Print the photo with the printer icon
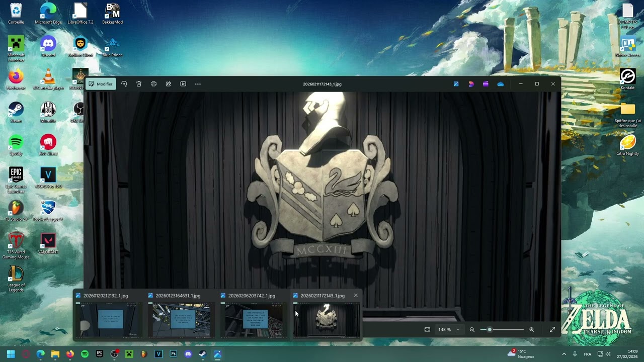Image resolution: width=644 pixels, height=362 pixels. pyautogui.click(x=153, y=84)
